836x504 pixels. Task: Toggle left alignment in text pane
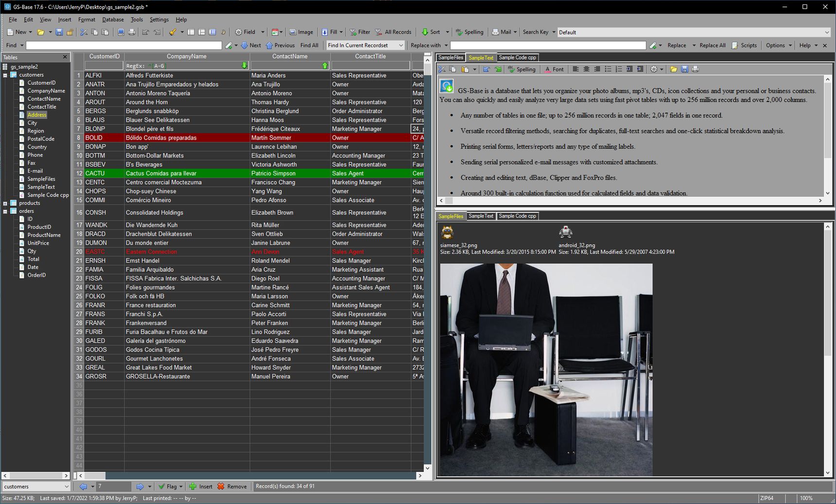[x=575, y=70]
